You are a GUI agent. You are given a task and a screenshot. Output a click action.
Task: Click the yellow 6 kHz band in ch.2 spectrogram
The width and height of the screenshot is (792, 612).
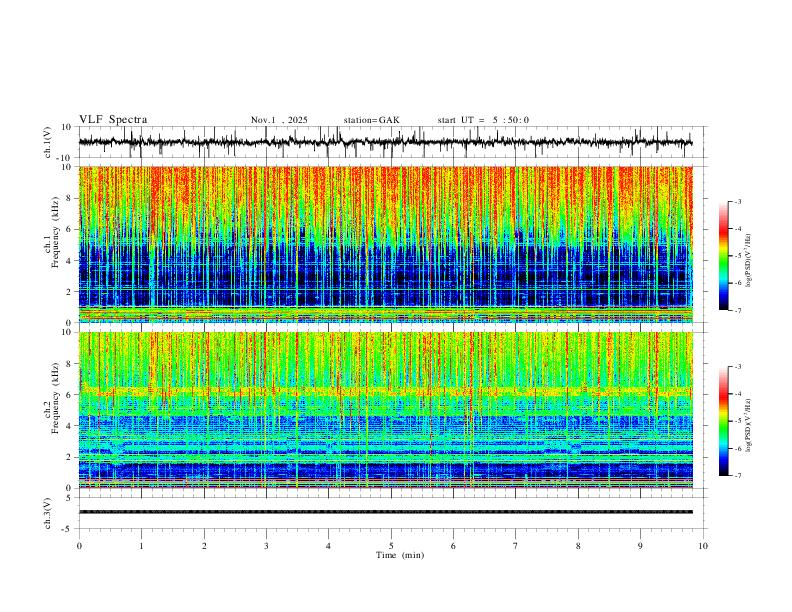pyautogui.click(x=385, y=390)
